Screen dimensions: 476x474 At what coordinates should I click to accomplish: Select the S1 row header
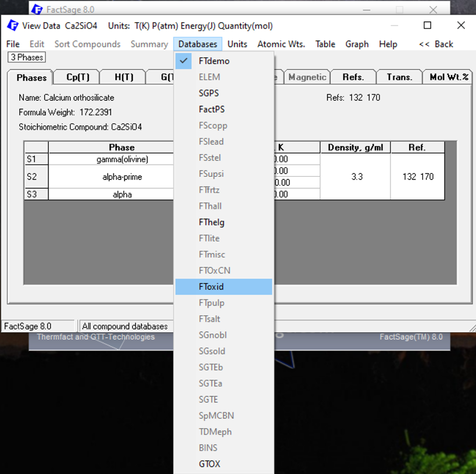[x=36, y=159]
